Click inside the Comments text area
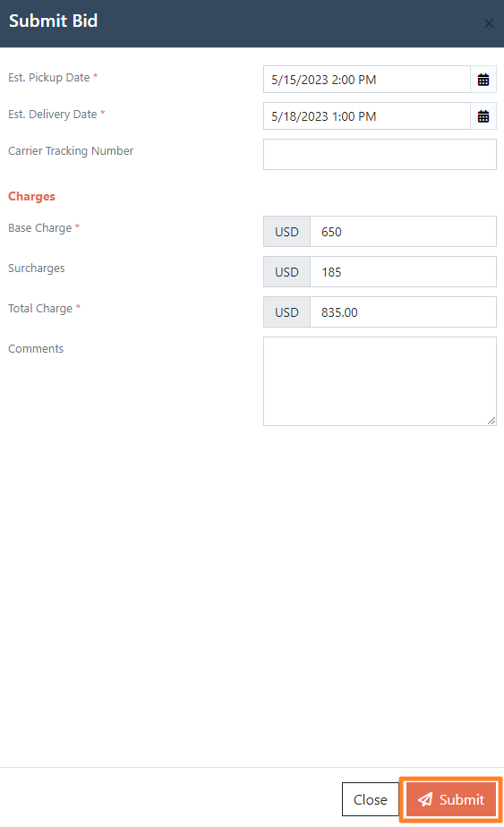Viewport: 504px width, 827px height. 380,381
